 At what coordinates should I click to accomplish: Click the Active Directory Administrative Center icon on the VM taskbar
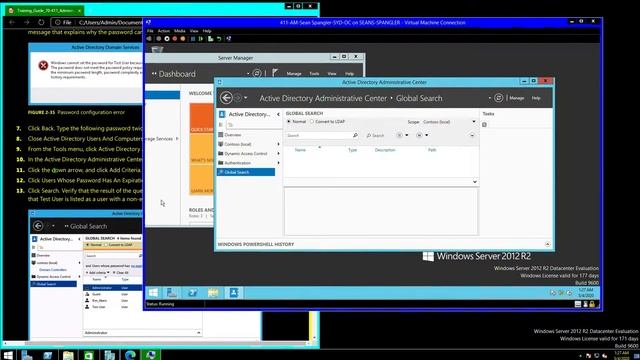234,293
